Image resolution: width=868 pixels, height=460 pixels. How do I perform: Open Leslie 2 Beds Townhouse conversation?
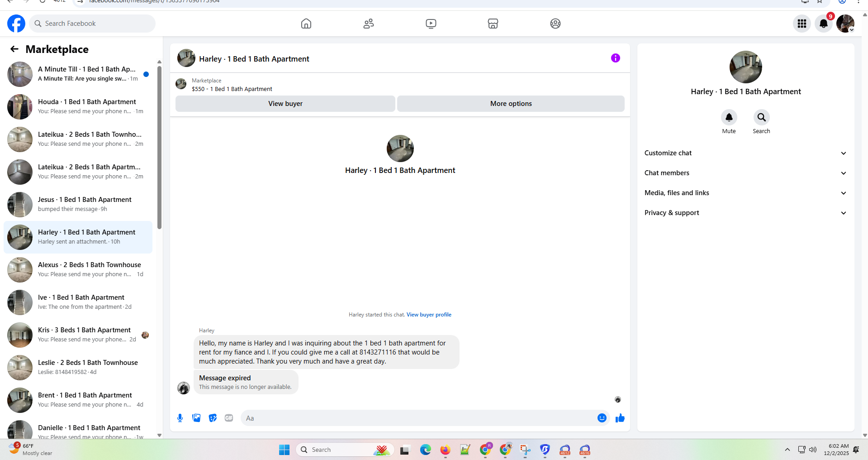pos(78,368)
